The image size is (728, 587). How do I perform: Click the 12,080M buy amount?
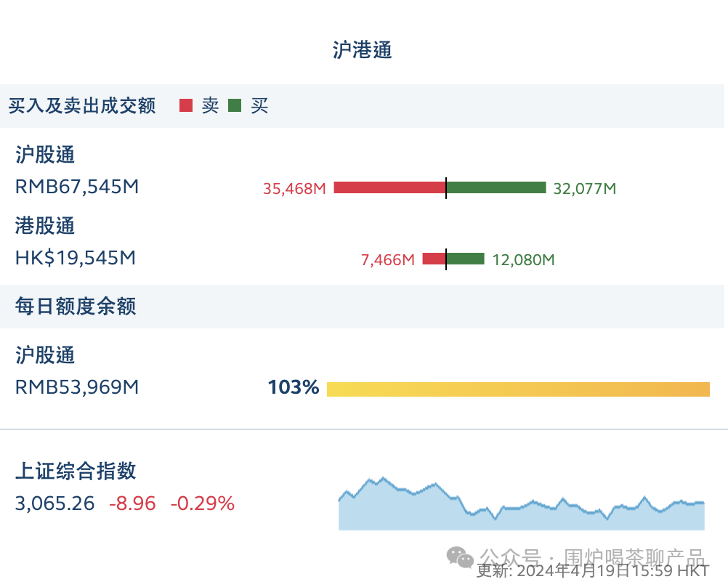click(x=523, y=259)
